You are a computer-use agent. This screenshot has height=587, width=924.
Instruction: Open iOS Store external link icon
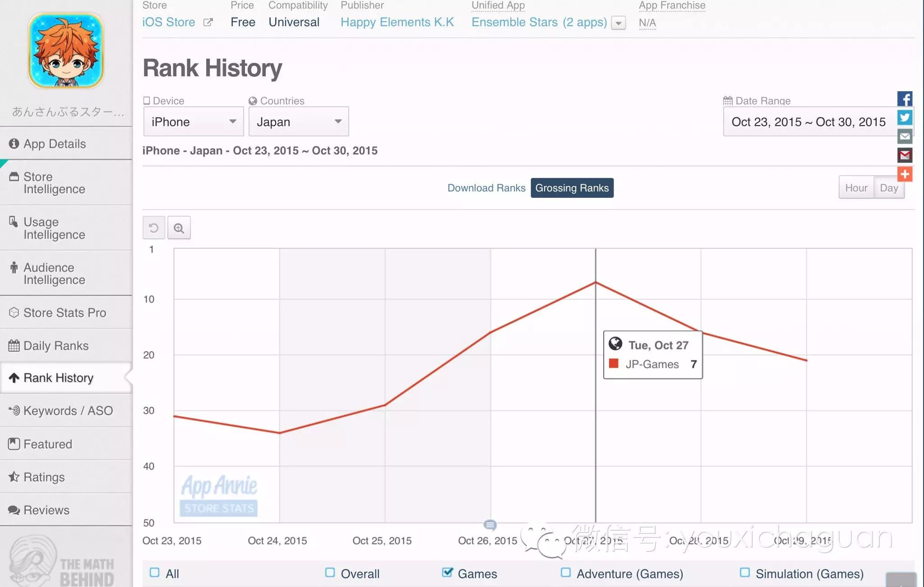[x=208, y=22]
